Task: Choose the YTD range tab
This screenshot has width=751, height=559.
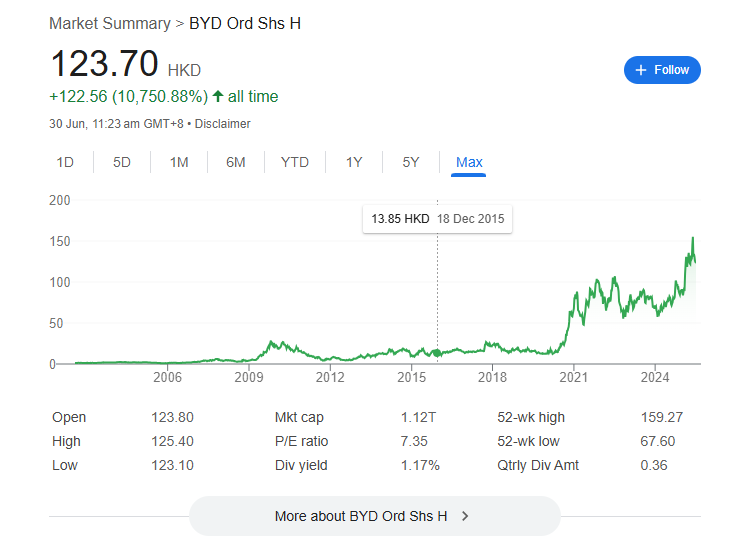Action: (295, 162)
